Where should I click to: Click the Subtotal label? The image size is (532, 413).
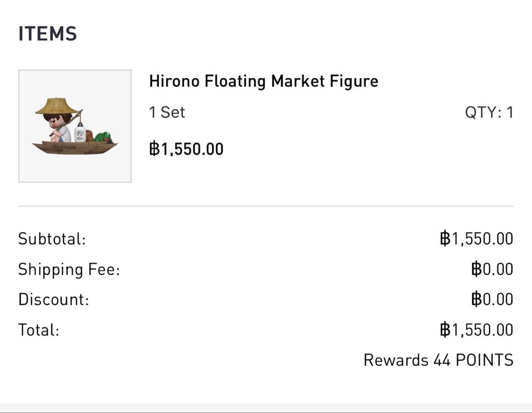point(52,239)
